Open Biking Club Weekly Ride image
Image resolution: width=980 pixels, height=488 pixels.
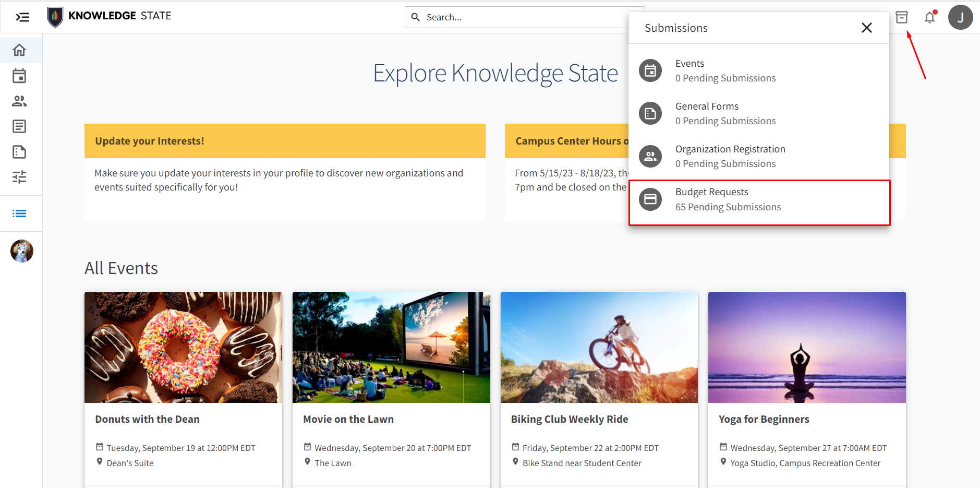599,347
